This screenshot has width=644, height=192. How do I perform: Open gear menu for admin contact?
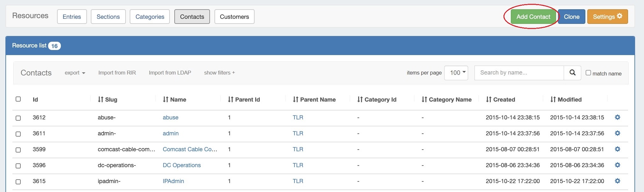(x=617, y=133)
